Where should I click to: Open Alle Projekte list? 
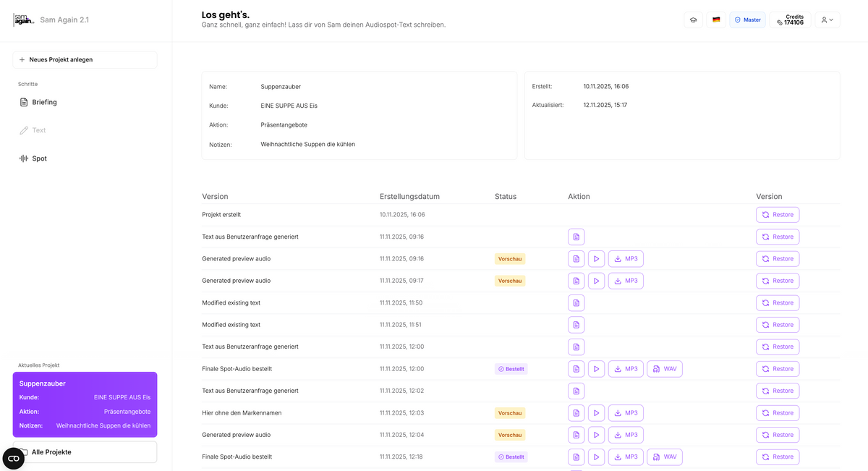coord(85,452)
